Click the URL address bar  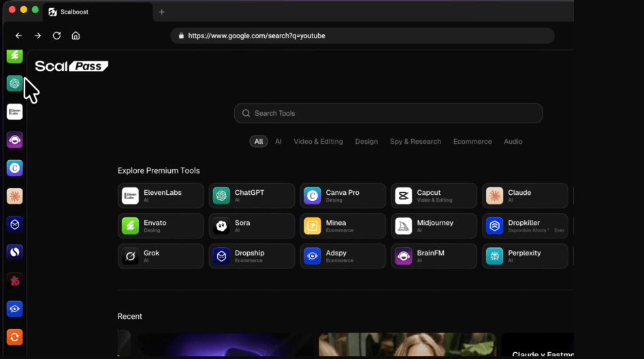362,35
